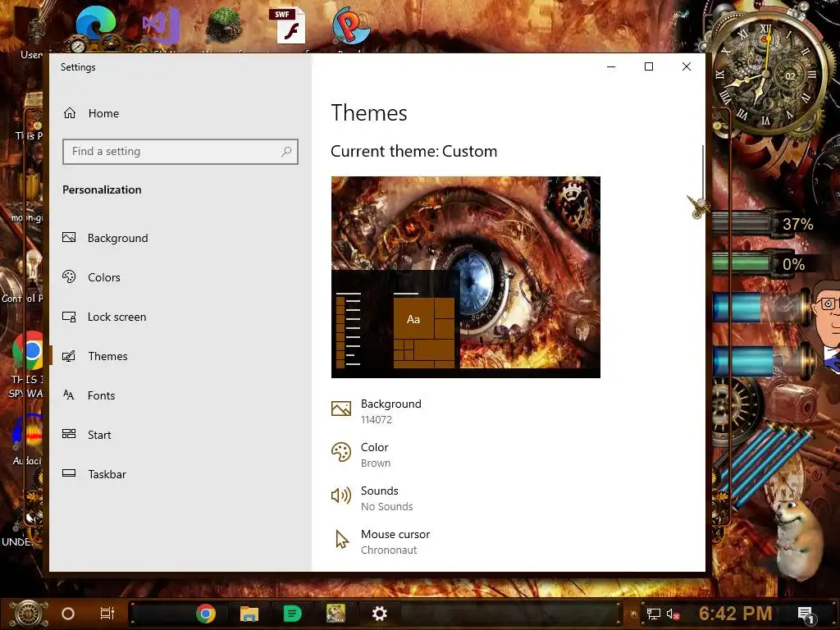Click the Sounds speaker icon
Image resolution: width=840 pixels, height=630 pixels.
coord(341,495)
